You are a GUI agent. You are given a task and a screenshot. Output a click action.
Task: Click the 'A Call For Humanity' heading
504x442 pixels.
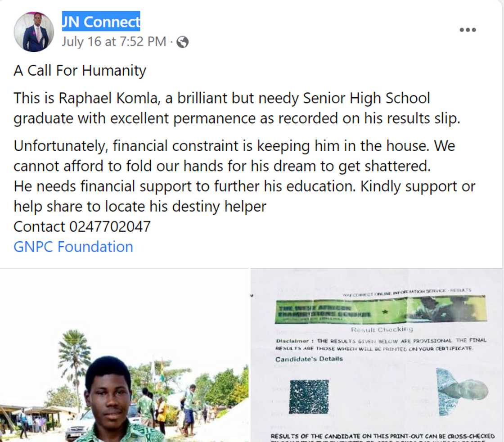(80, 71)
